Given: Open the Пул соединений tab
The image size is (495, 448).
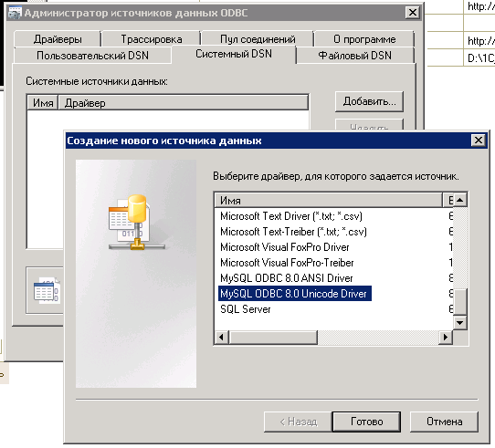Looking at the screenshot, I should click(258, 39).
